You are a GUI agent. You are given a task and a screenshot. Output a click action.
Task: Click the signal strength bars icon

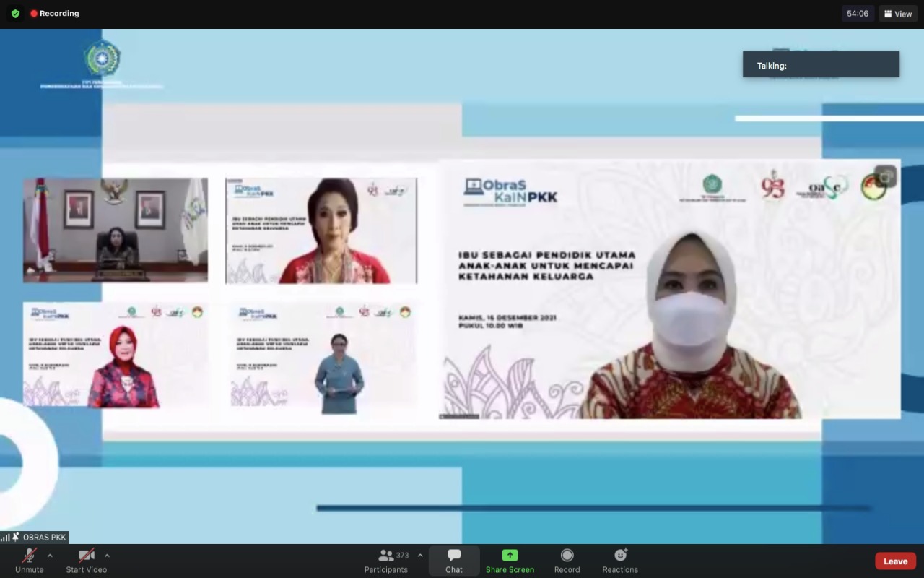[6, 538]
